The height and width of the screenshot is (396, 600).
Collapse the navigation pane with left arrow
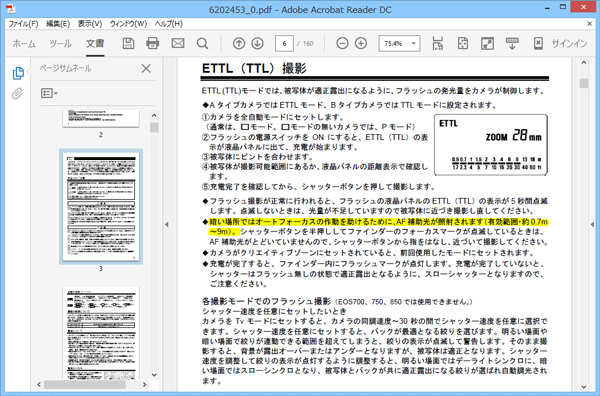click(166, 225)
